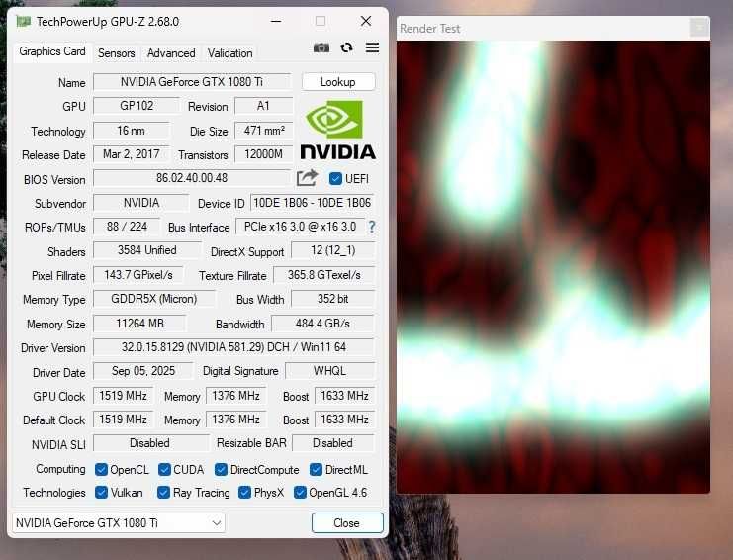Click the BIOS export share icon
Screen dimensions: 733x560
pos(307,178)
